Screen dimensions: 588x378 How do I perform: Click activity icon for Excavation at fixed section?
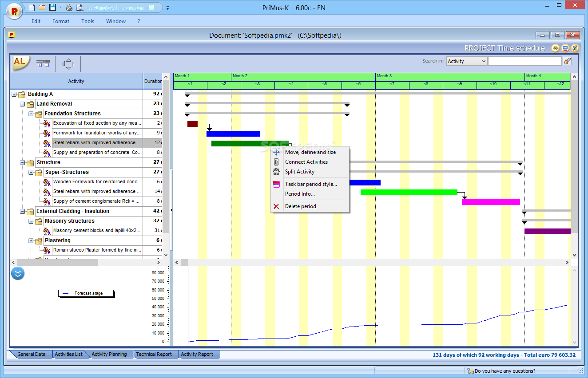tap(47, 123)
